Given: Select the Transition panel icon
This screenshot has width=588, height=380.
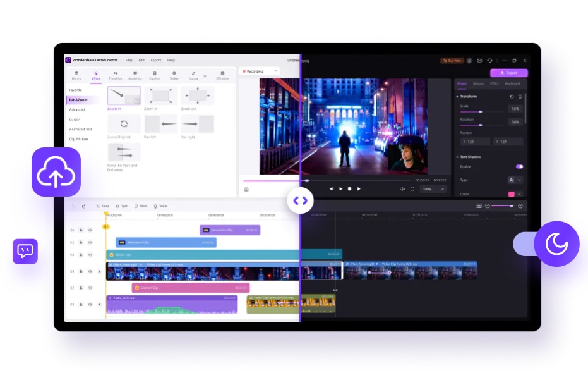Looking at the screenshot, I should point(116,75).
